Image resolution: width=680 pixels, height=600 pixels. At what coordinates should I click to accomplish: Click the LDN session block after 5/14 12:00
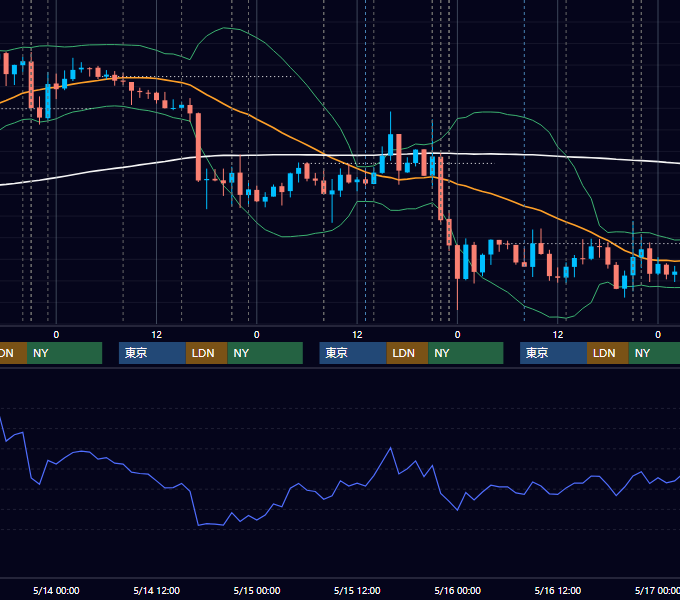coord(206,353)
